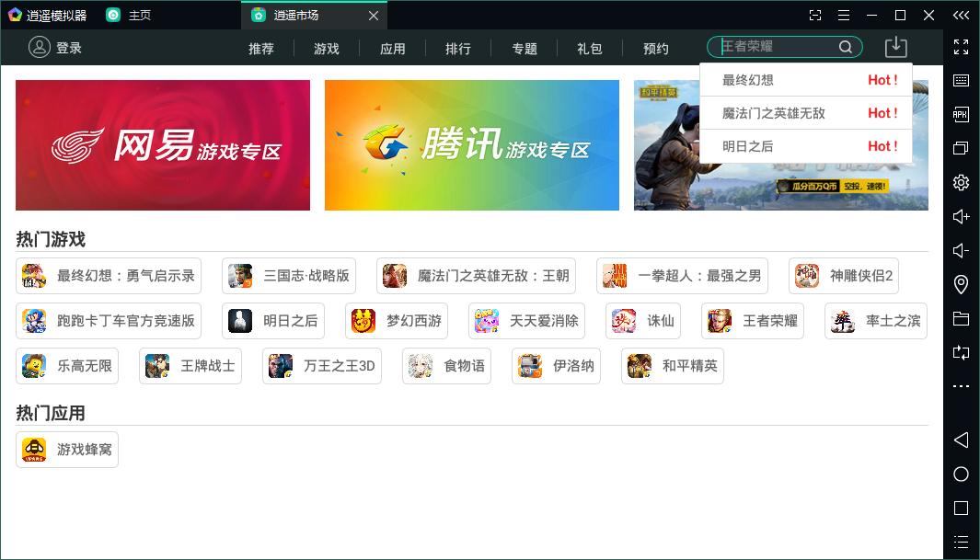Click the APK install icon

pyautogui.click(x=961, y=114)
